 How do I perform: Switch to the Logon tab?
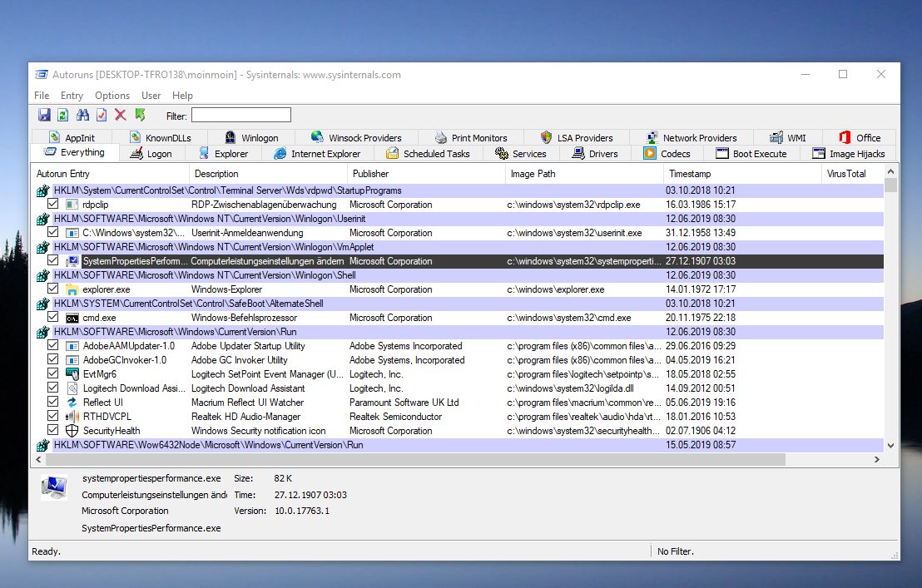point(151,154)
